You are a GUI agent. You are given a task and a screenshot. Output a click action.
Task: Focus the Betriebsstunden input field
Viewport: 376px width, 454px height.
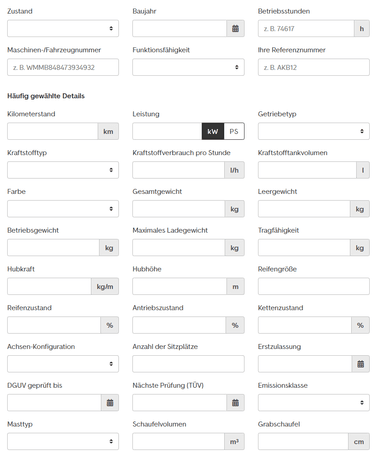pyautogui.click(x=306, y=29)
